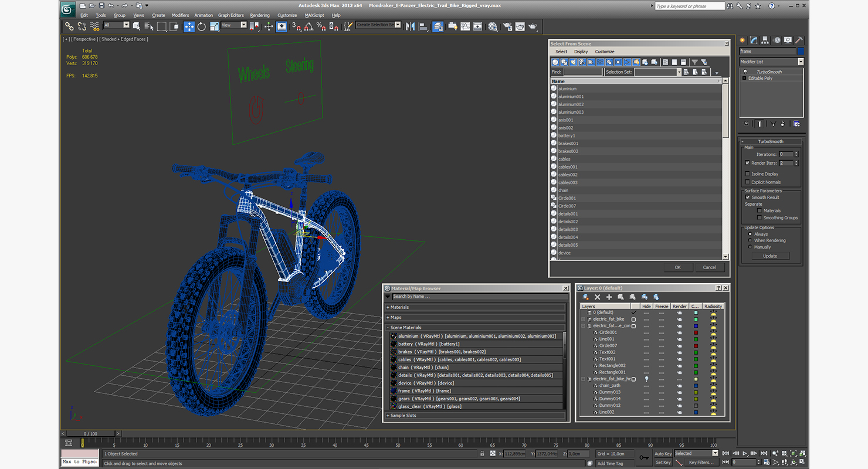Click Create New Layer icon in Layer dialog
This screenshot has height=469, width=868.
pos(585,297)
